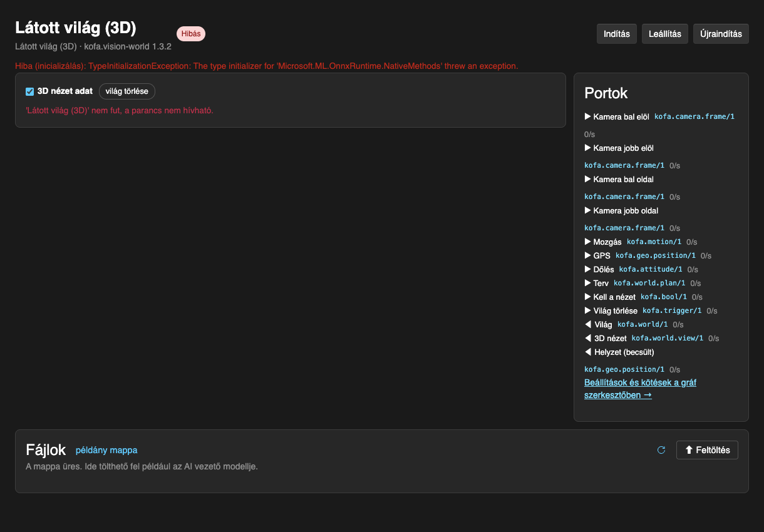The image size is (764, 532).
Task: Toggle the 3D nézet adat checkbox
Action: point(29,91)
